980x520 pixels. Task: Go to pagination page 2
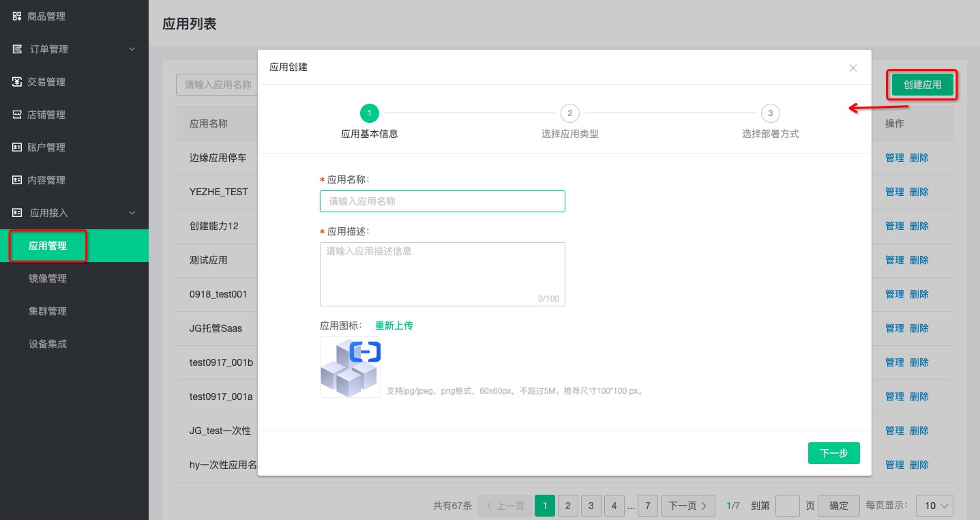coord(568,506)
